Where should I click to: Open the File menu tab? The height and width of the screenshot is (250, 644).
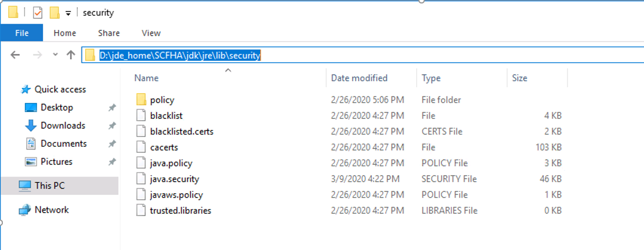21,33
